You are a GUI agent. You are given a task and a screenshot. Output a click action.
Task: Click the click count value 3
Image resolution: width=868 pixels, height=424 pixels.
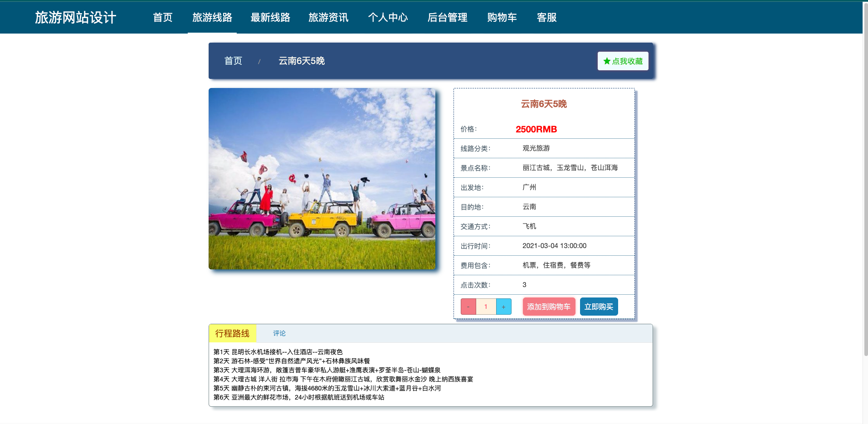(x=524, y=285)
